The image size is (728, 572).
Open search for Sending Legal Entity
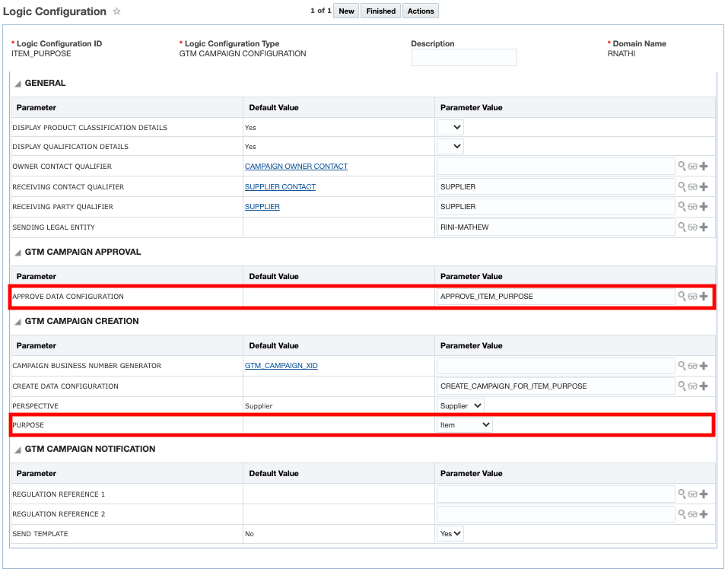pyautogui.click(x=682, y=227)
